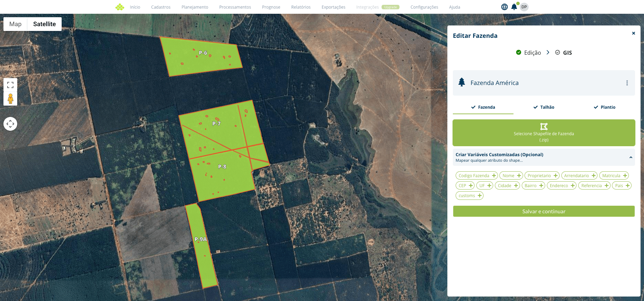Image resolution: width=644 pixels, height=301 pixels.
Task: Go to the GIS step
Action: (563, 53)
